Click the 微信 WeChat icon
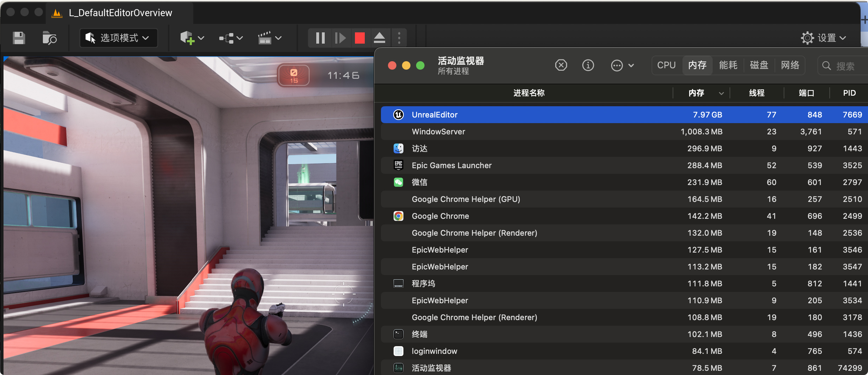Screen dimensions: 868x375 [399, 182]
